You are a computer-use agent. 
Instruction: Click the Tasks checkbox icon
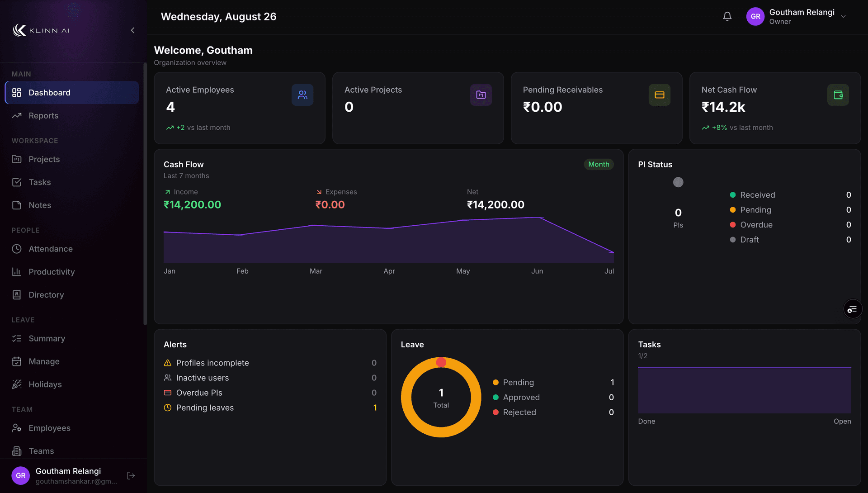17,182
